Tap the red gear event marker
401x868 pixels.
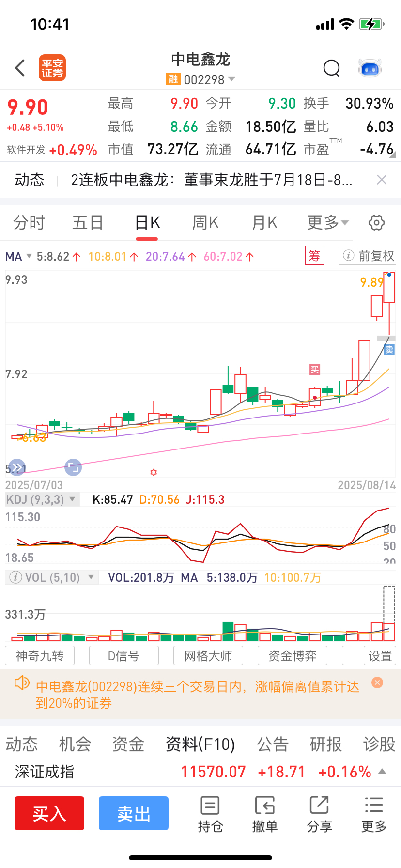(154, 472)
